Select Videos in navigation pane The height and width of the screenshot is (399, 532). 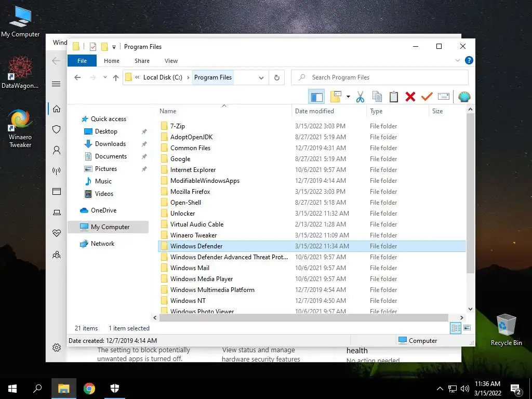pos(104,194)
